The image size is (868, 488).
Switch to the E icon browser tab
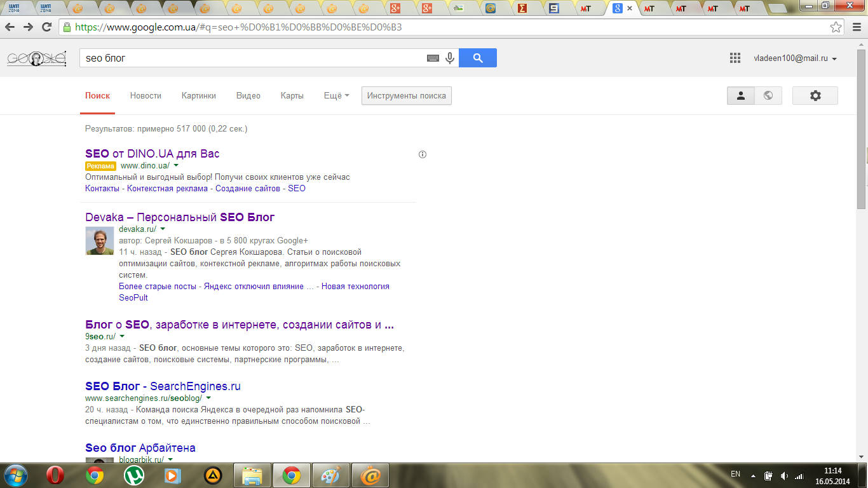554,8
